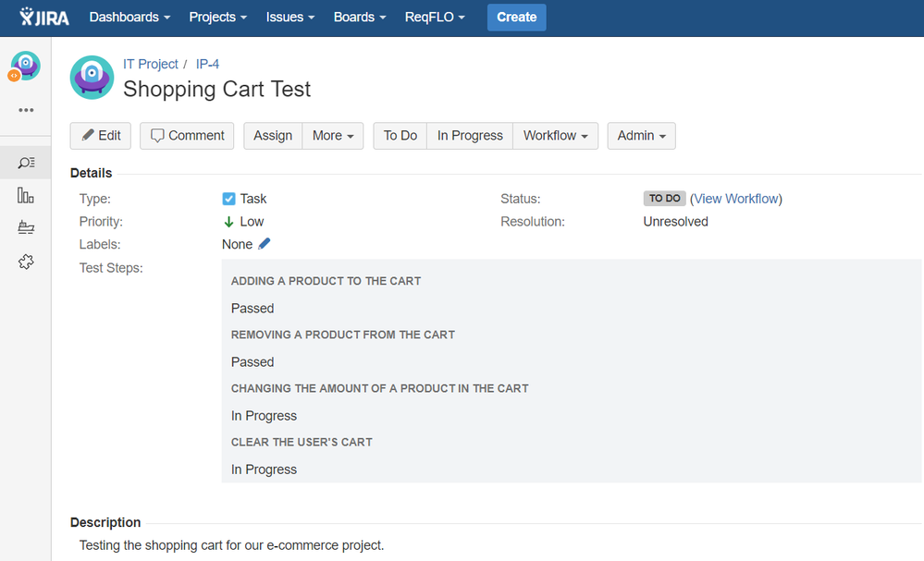Click the Unresolved resolution value
The height and width of the screenshot is (561, 924).
tap(676, 222)
